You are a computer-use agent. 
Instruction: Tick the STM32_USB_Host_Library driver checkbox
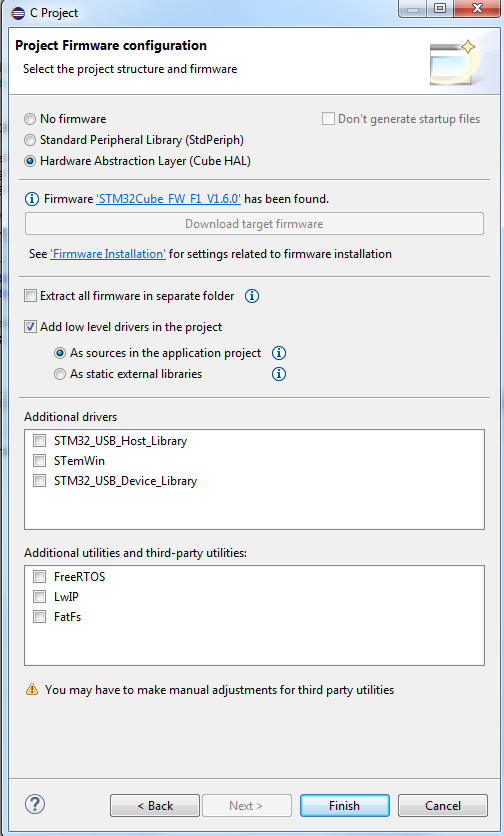(x=39, y=440)
